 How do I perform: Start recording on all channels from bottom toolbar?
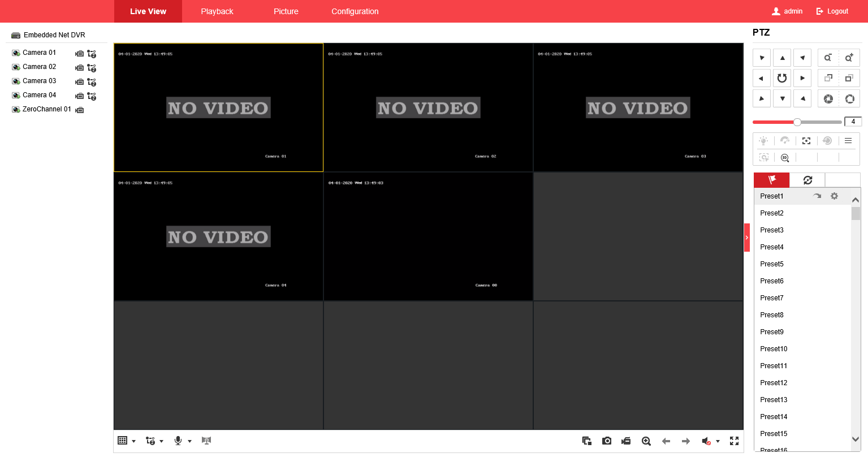pos(626,441)
